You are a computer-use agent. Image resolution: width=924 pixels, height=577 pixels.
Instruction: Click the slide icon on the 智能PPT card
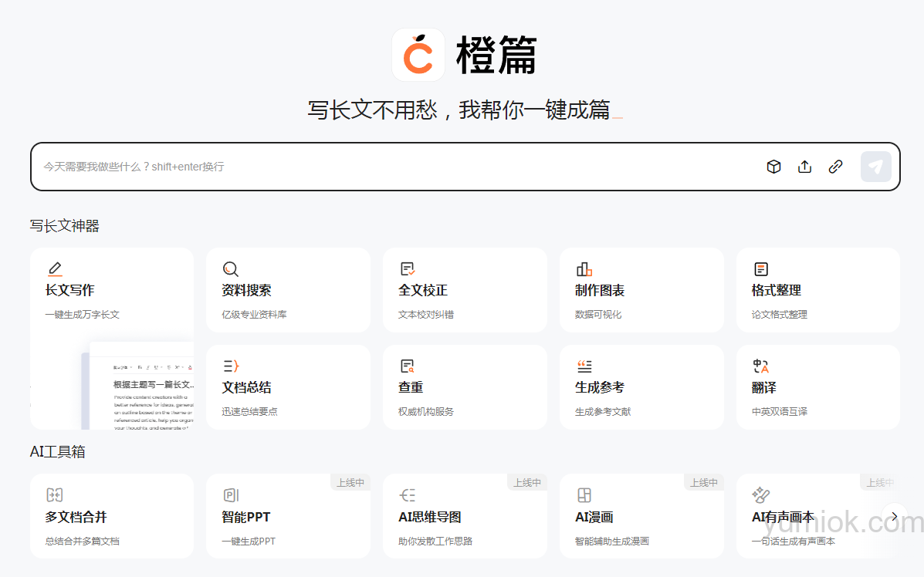pyautogui.click(x=231, y=495)
